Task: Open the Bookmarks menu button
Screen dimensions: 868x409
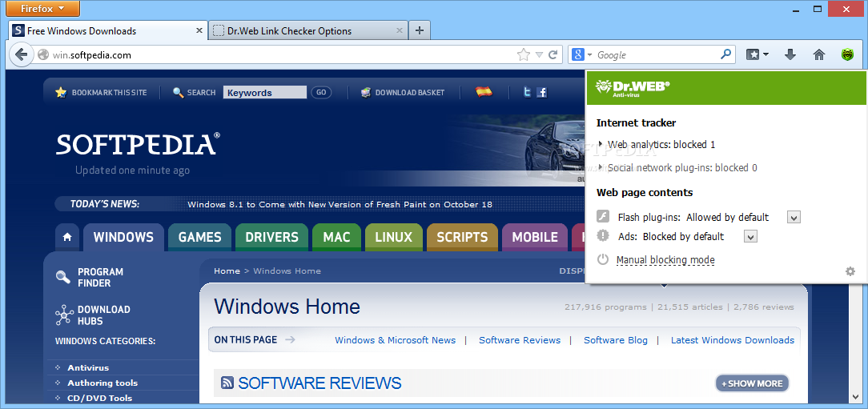Action: click(x=757, y=54)
